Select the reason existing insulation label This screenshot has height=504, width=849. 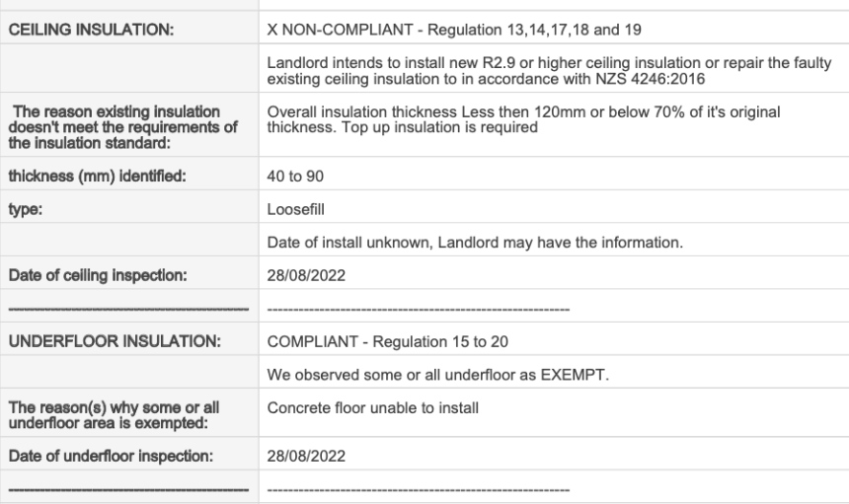click(x=123, y=127)
